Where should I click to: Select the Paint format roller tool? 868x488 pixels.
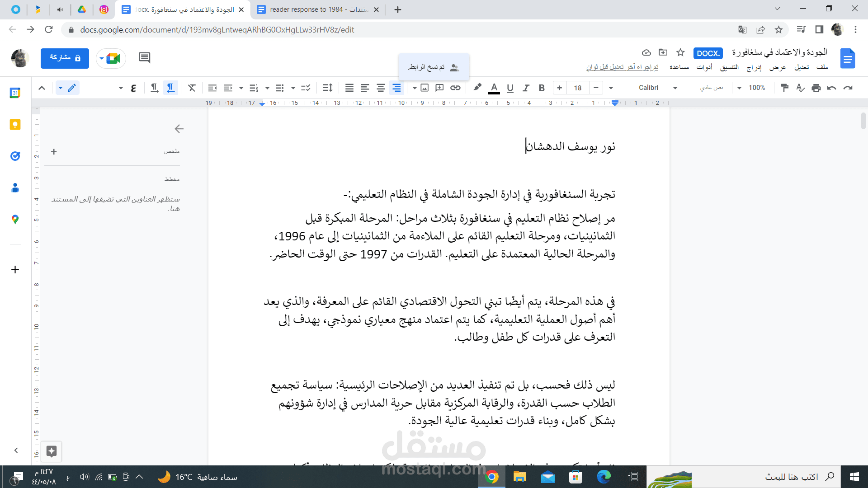click(785, 88)
